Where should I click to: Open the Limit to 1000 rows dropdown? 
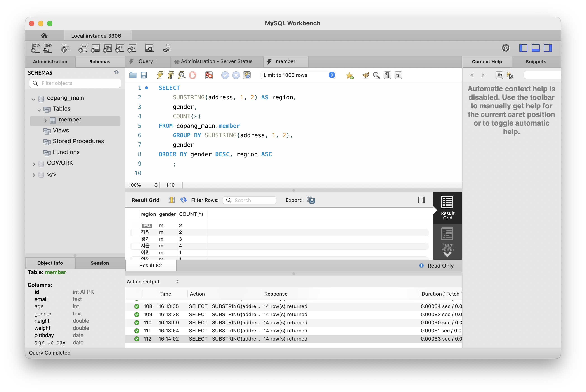coord(298,75)
